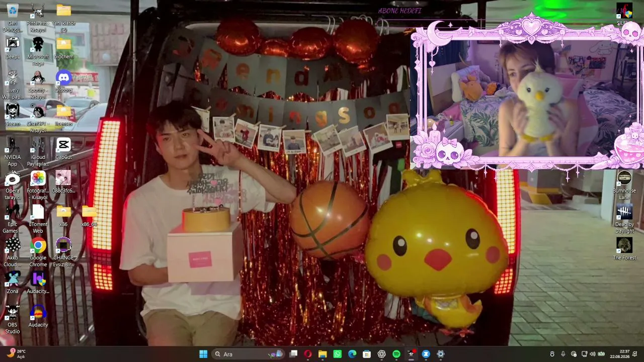Select the licenses folder
This screenshot has width=644, height=362.
pos(63,115)
